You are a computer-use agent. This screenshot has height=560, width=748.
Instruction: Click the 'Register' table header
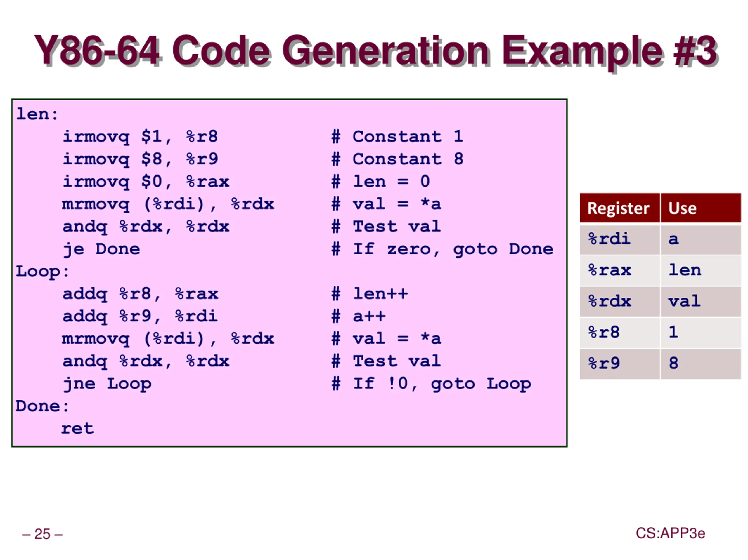tap(620, 208)
